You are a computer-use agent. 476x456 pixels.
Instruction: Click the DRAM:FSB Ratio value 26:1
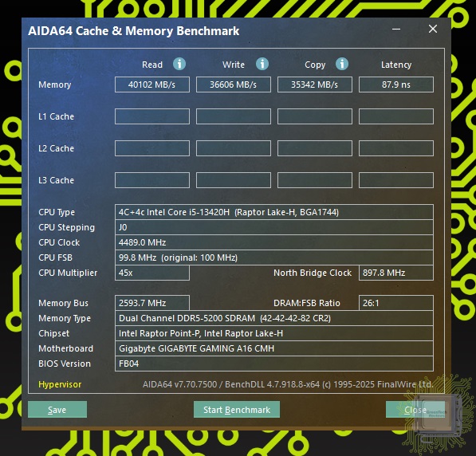(396, 303)
